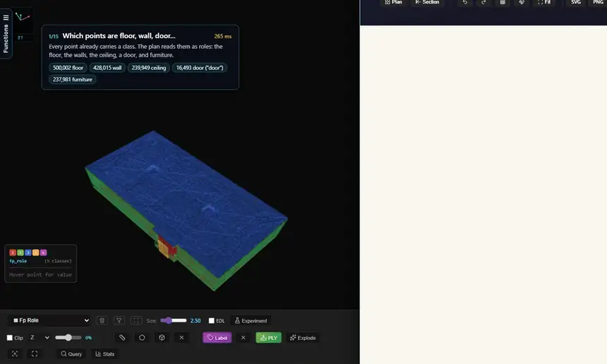The height and width of the screenshot is (364, 607).
Task: Open the Query tool
Action: (x=71, y=354)
